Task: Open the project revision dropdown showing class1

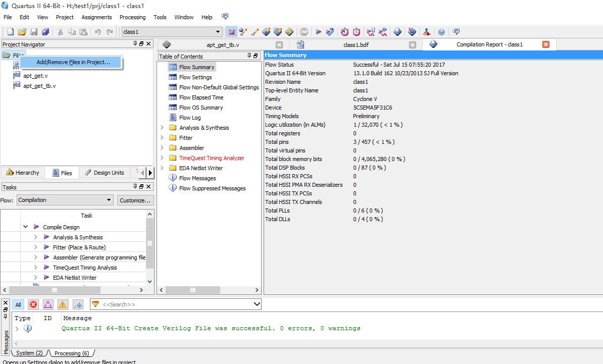Action: coord(172,32)
